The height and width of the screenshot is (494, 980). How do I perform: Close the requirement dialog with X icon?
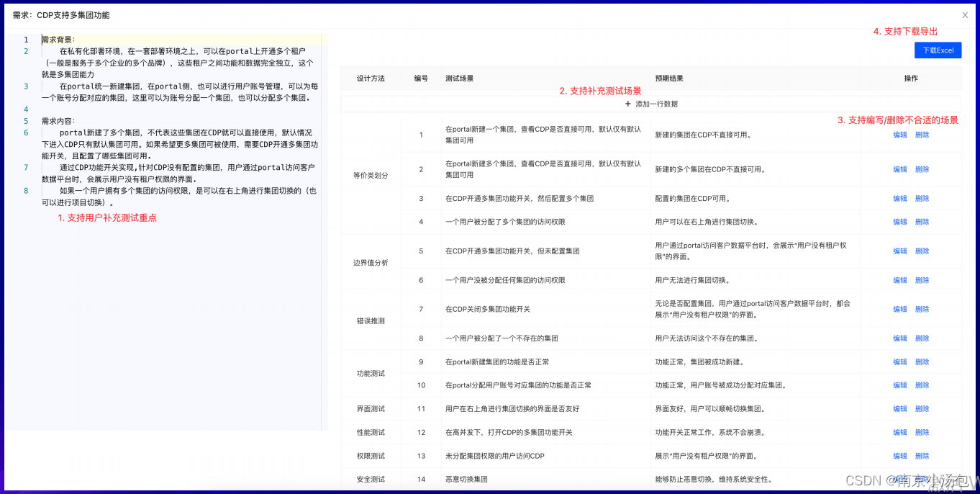[965, 14]
